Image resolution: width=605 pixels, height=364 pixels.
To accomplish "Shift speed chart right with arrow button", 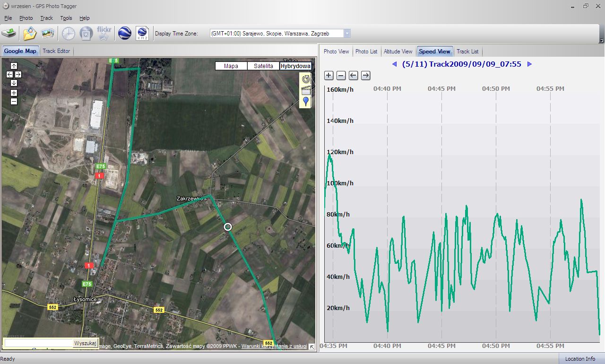I will (366, 76).
